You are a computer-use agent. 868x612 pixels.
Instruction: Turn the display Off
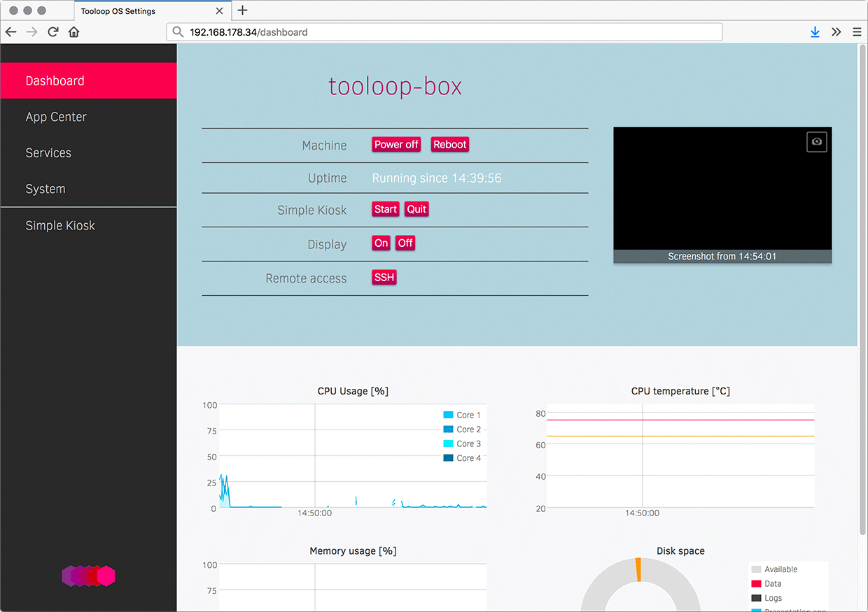point(405,243)
